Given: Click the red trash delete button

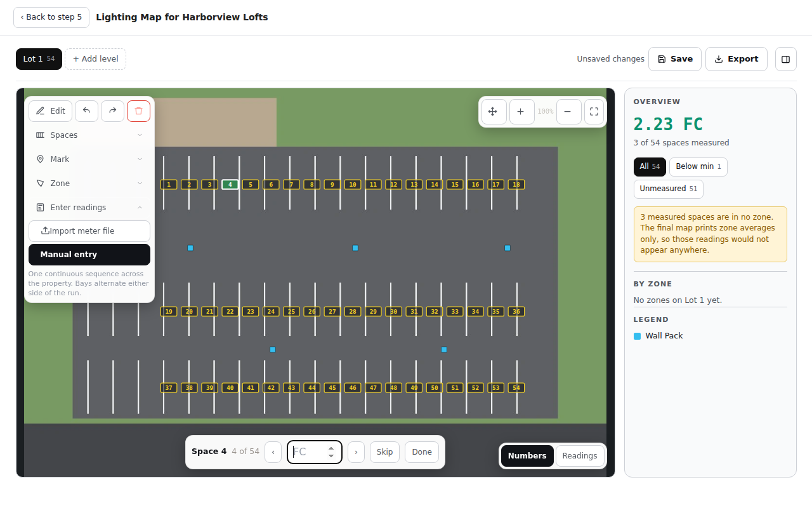Looking at the screenshot, I should click(138, 111).
